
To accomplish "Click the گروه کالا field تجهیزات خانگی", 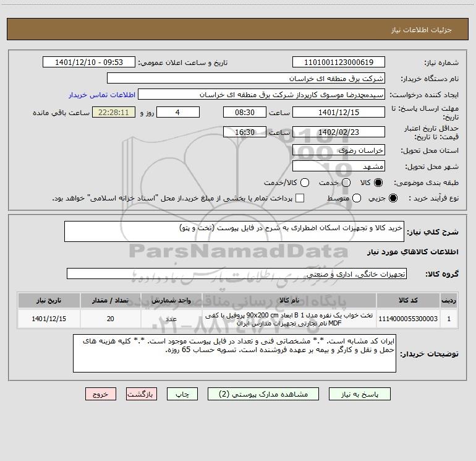I will pos(237,274).
